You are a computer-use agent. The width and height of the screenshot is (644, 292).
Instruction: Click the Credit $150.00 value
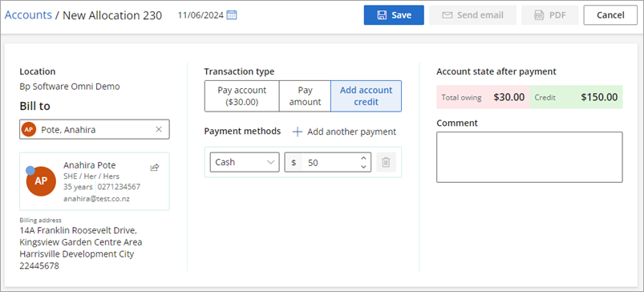[x=599, y=97]
